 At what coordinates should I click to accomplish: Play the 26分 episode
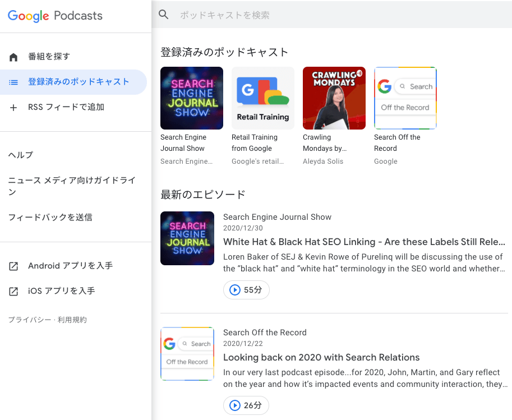coord(246,405)
